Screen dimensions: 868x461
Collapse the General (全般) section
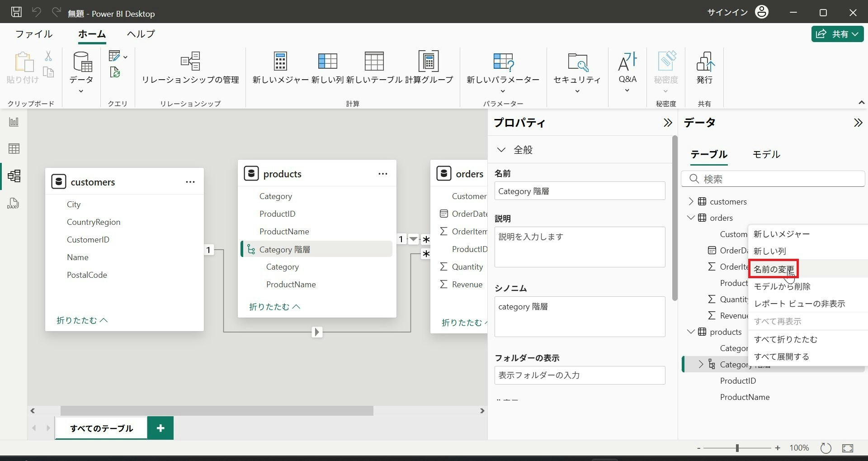click(501, 150)
